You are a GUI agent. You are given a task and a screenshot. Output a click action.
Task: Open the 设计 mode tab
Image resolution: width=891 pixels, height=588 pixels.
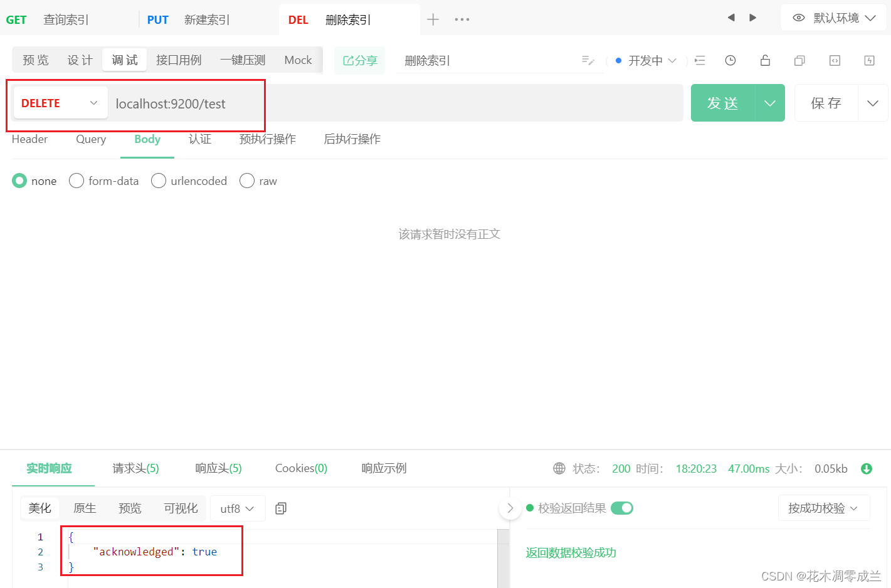80,60
